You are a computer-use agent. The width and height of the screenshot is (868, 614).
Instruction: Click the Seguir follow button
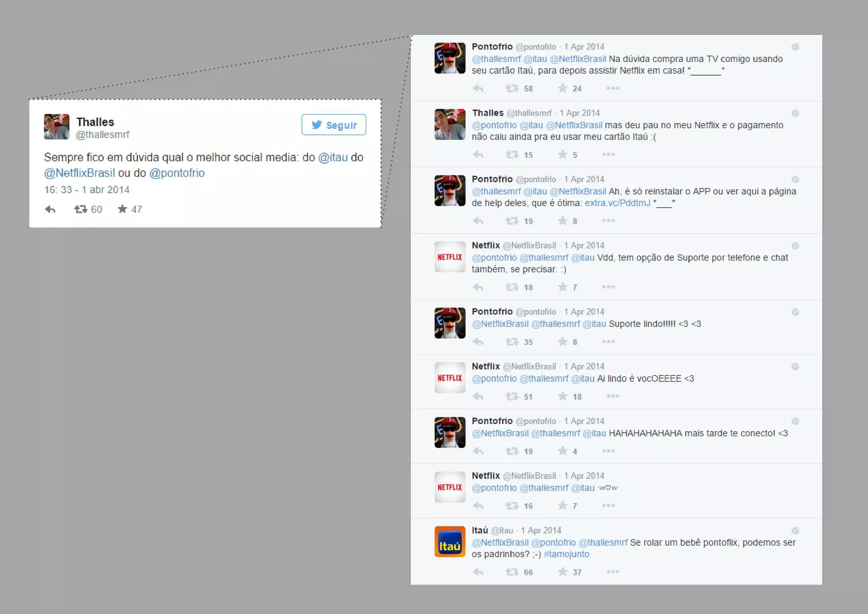coord(334,125)
